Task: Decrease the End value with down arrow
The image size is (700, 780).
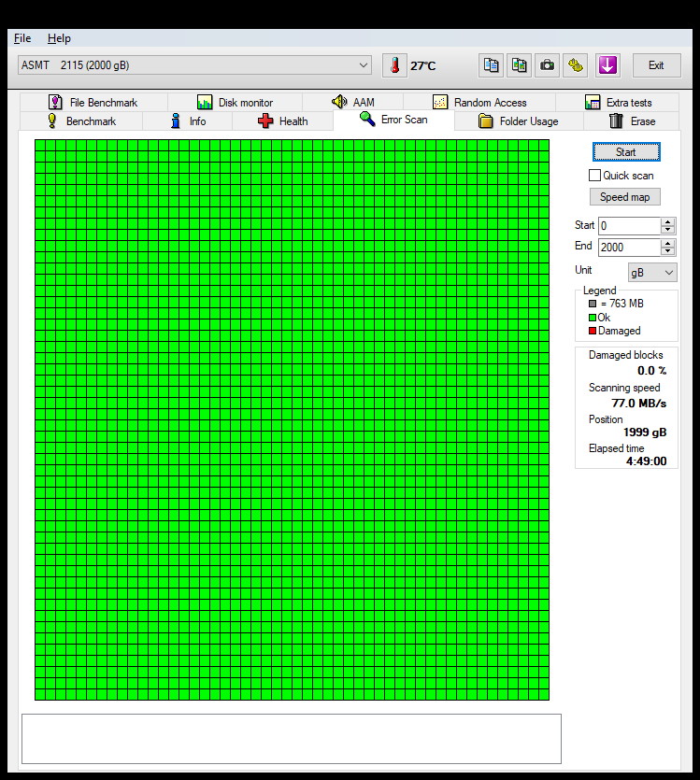Action: [x=668, y=251]
